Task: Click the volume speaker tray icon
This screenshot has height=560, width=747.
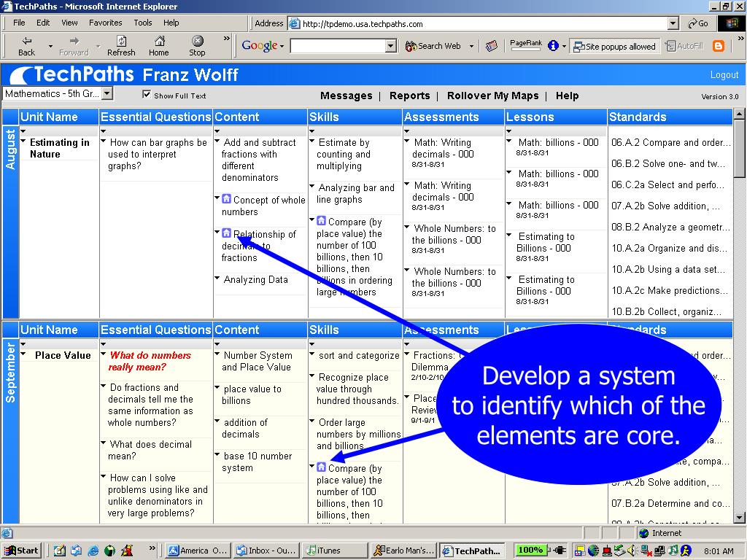Action: pos(632,551)
